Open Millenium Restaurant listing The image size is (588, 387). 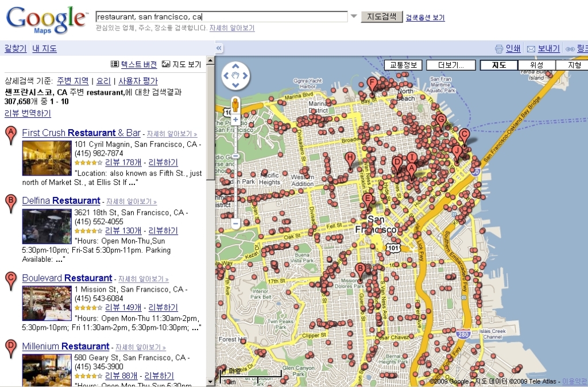[65, 346]
